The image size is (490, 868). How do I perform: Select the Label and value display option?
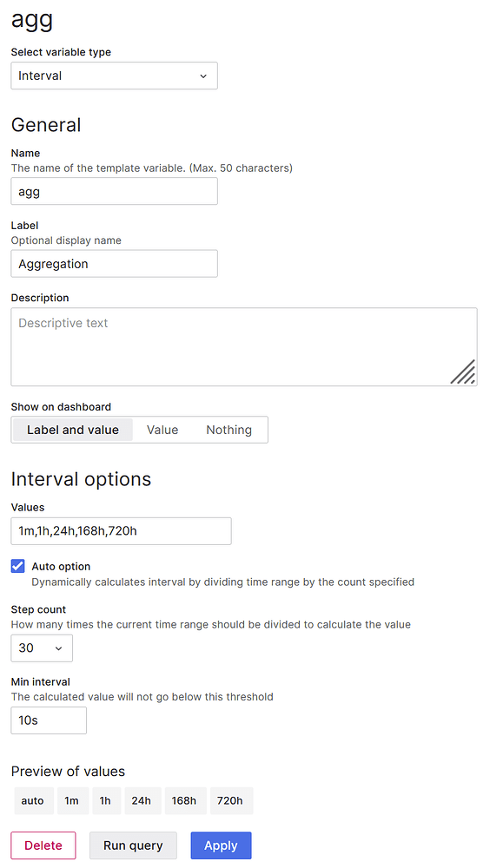click(73, 430)
